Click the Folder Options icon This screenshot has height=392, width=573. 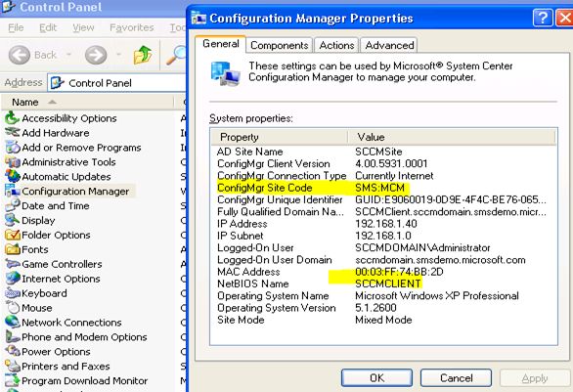point(12,235)
